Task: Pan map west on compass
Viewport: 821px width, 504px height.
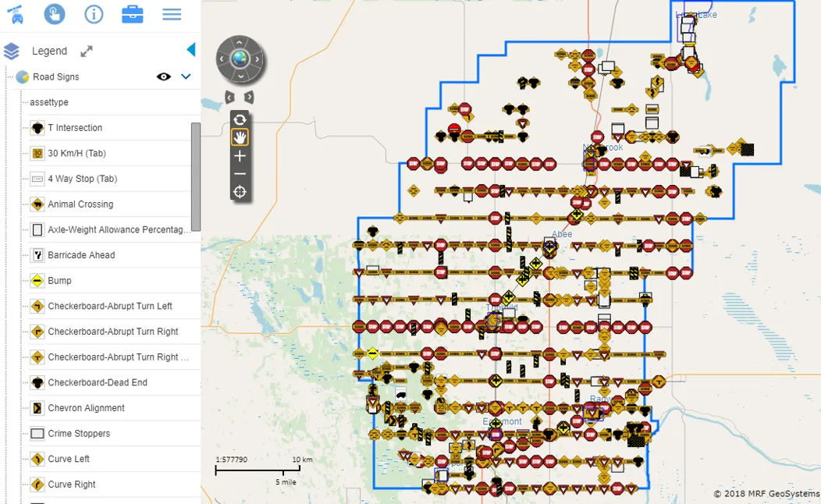Action: coord(222,59)
